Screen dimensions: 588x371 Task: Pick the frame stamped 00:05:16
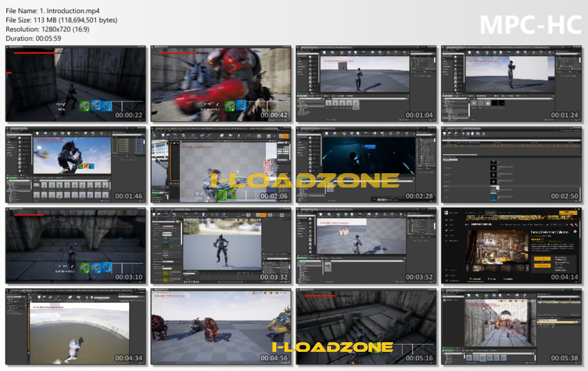pos(366,327)
